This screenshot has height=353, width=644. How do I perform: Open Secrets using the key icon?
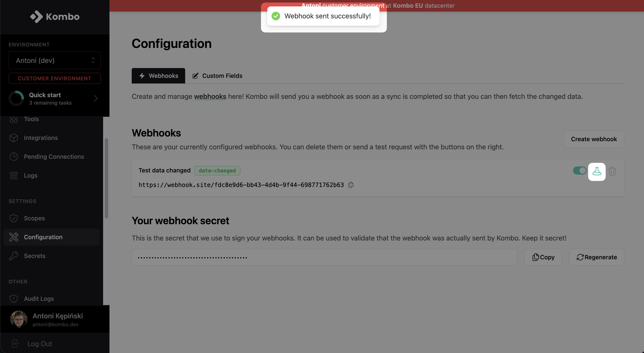(x=14, y=256)
